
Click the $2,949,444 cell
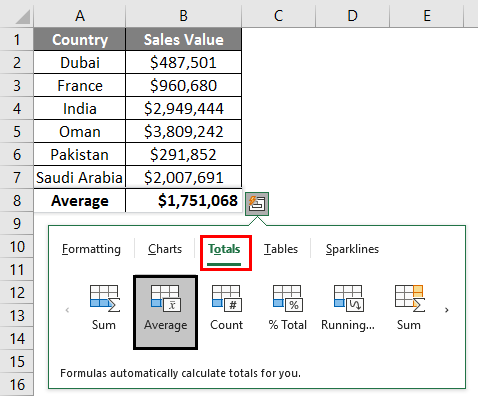point(183,108)
